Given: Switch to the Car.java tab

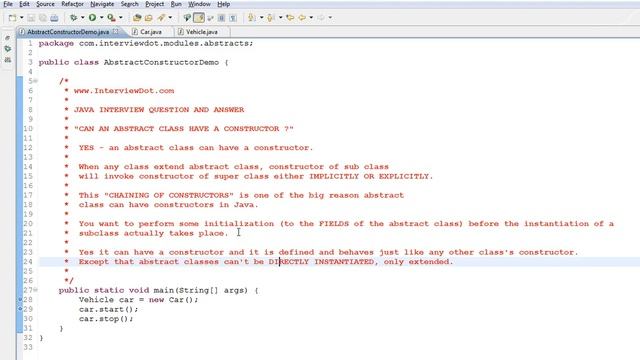Looking at the screenshot, I should [x=151, y=32].
